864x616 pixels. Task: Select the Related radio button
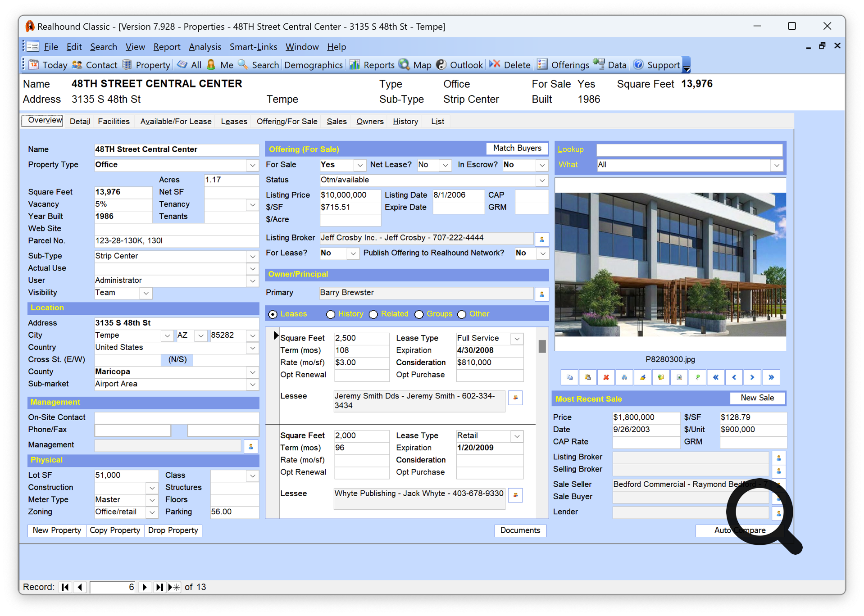tap(373, 314)
